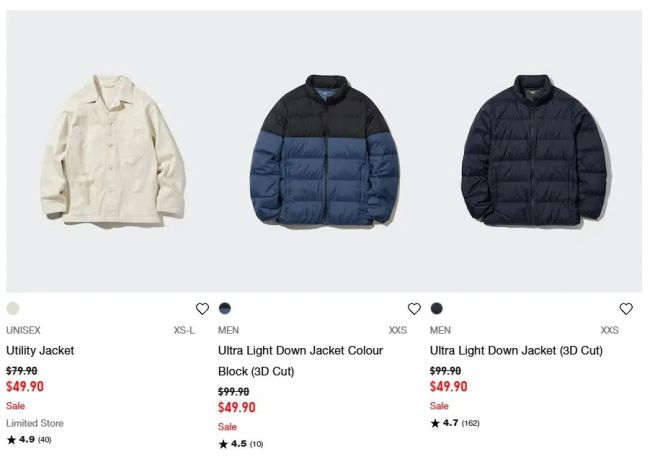Click the 4.9 star rating with 40 reviews
Image resolution: width=650 pixels, height=459 pixels.
[29, 440]
